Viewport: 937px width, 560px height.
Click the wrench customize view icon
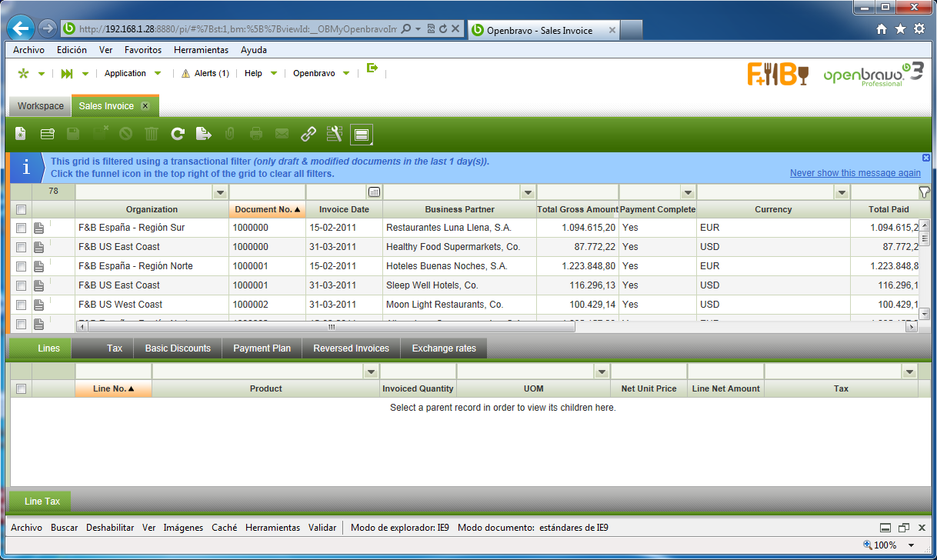point(334,135)
